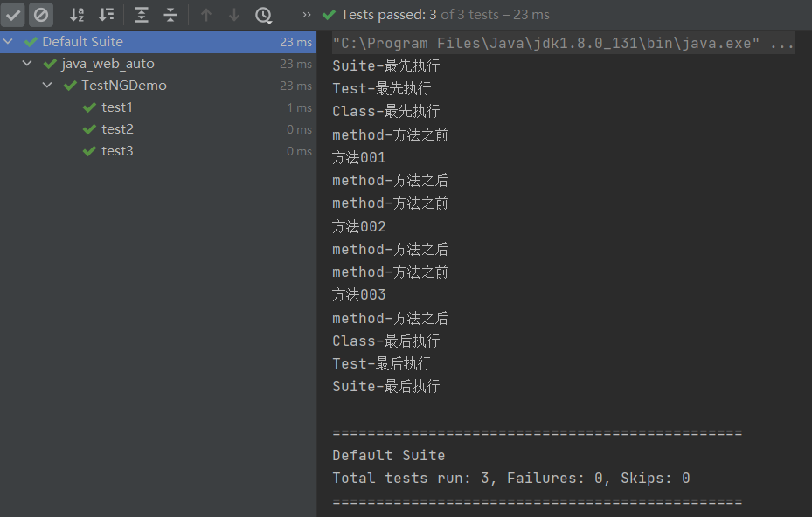The height and width of the screenshot is (517, 812).
Task: Click the "Default Suite" console summary line
Action: (389, 455)
